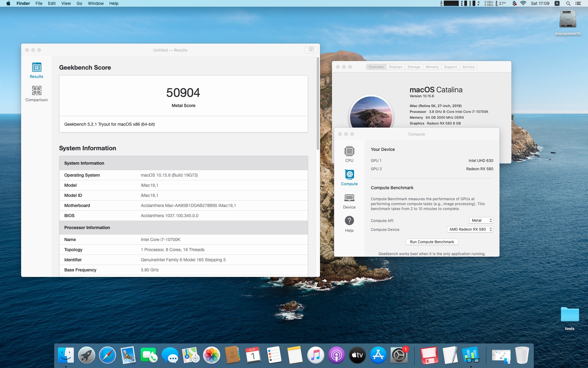Expand the Compute Device dropdown

click(x=470, y=229)
